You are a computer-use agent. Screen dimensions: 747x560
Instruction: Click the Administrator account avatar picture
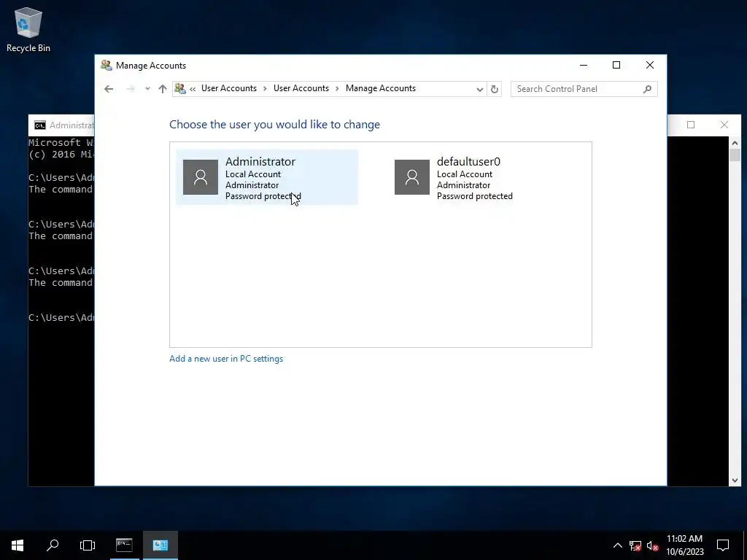(201, 177)
